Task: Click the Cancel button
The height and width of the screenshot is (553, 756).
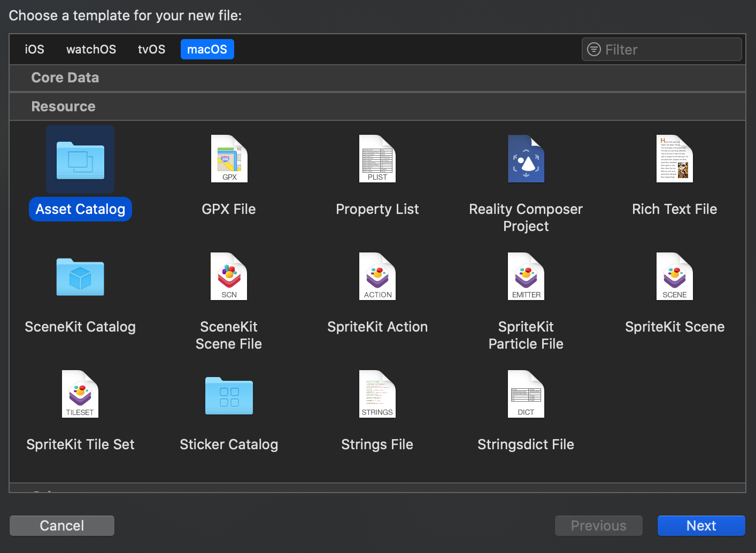Action: point(62,526)
